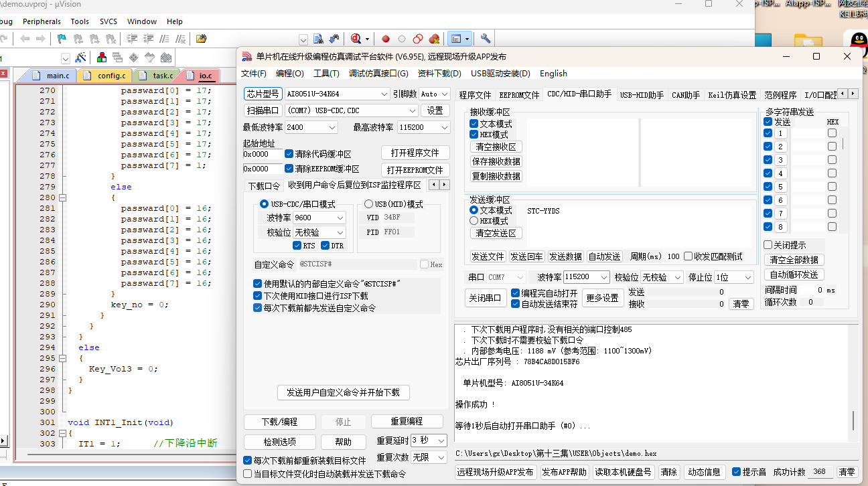Image resolution: width=868 pixels, height=486 pixels.
Task: Go to next bookmark icon in µVision
Action: (94, 39)
